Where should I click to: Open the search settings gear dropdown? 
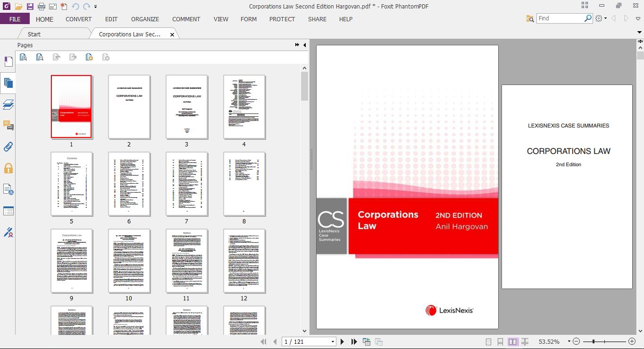pyautogui.click(x=601, y=18)
